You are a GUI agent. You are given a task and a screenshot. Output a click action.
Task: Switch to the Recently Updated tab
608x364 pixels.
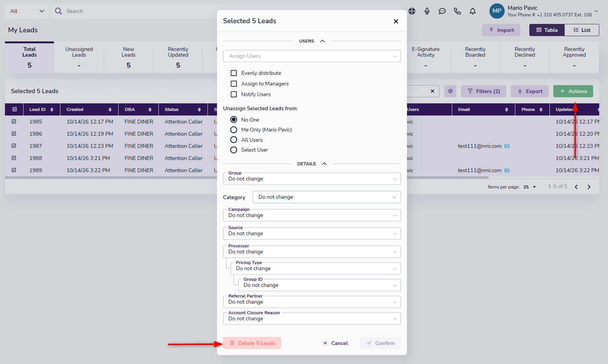point(178,57)
